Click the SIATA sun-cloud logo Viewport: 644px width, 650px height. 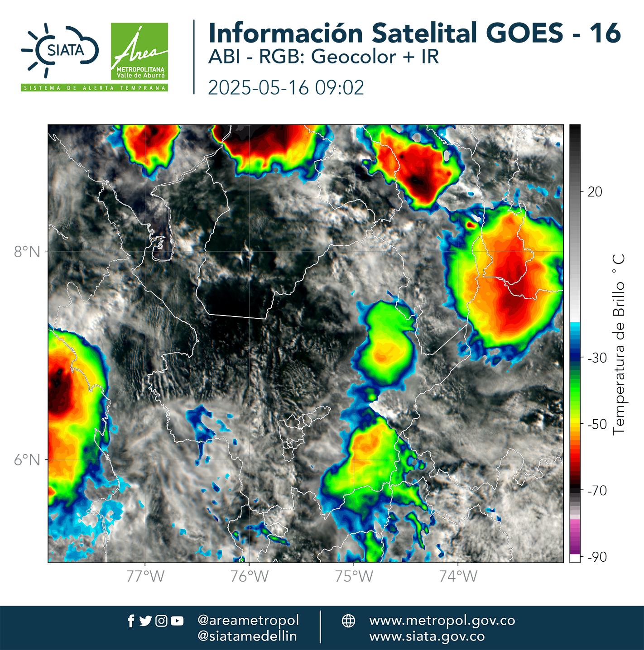(x=59, y=50)
